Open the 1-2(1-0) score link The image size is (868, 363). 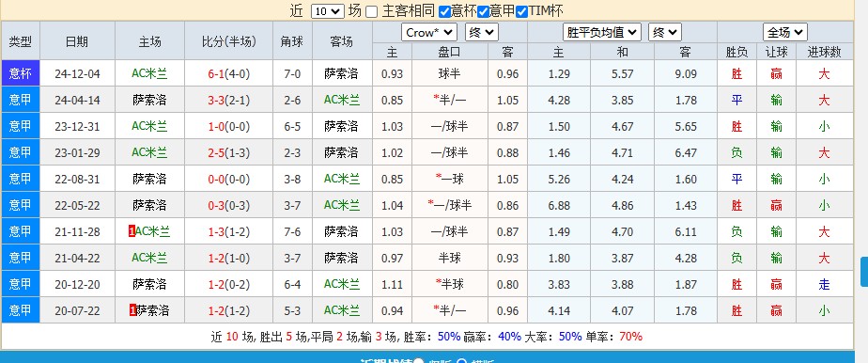coord(228,259)
